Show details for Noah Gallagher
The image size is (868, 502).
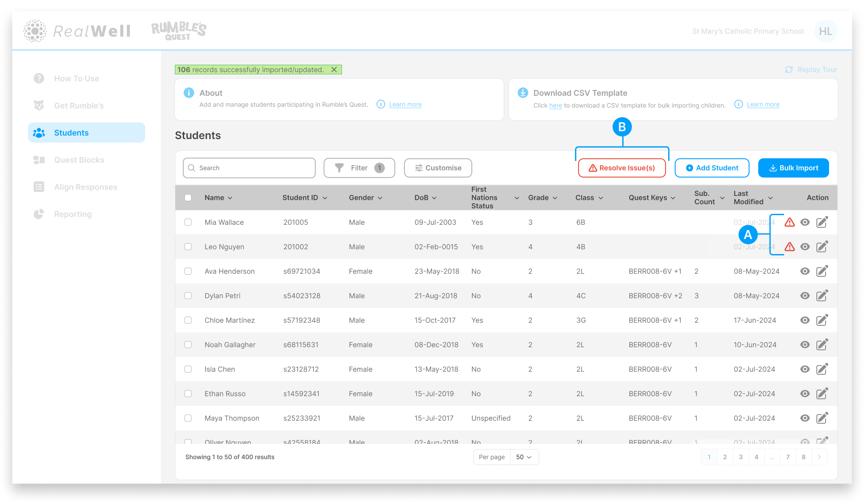coord(805,345)
